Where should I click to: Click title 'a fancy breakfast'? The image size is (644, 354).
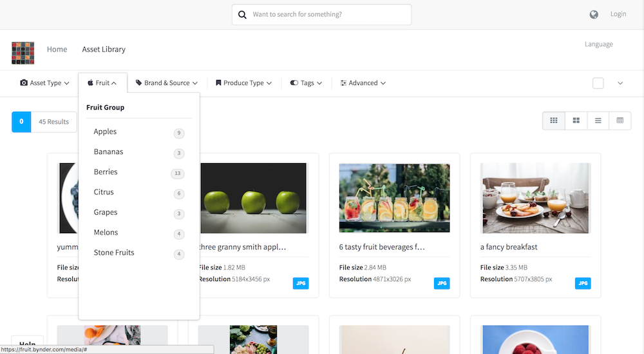click(x=509, y=247)
